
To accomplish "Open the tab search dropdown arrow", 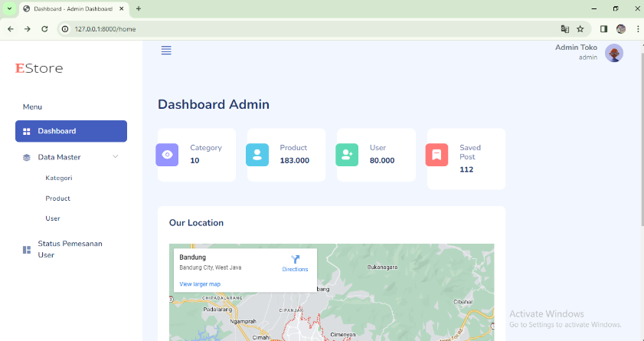I will pyautogui.click(x=9, y=8).
